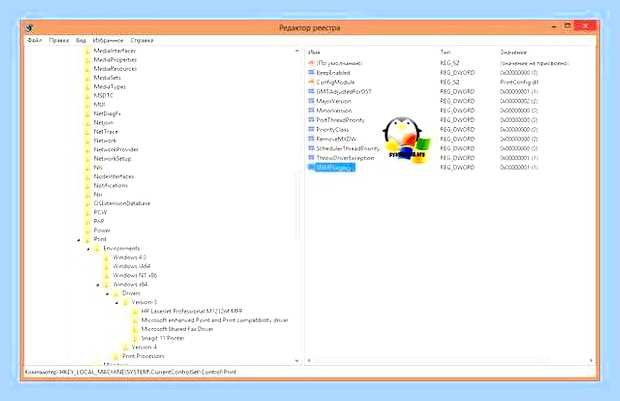Select the Windows NT x86 key

click(x=135, y=276)
